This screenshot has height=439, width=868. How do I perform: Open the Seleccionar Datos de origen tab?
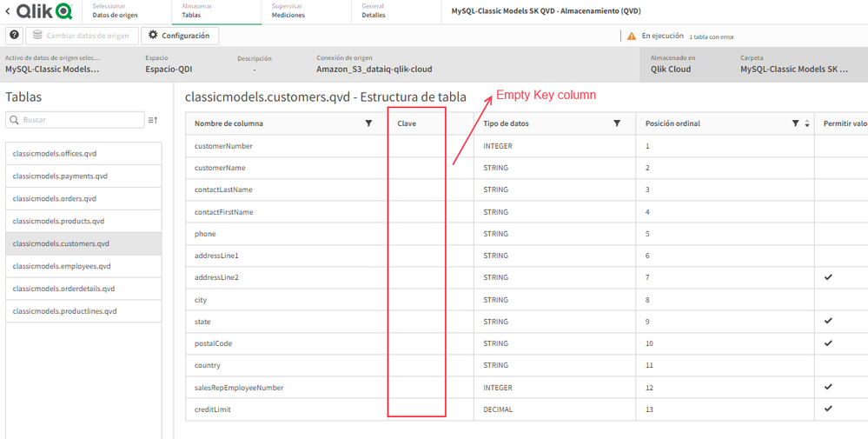click(126, 11)
